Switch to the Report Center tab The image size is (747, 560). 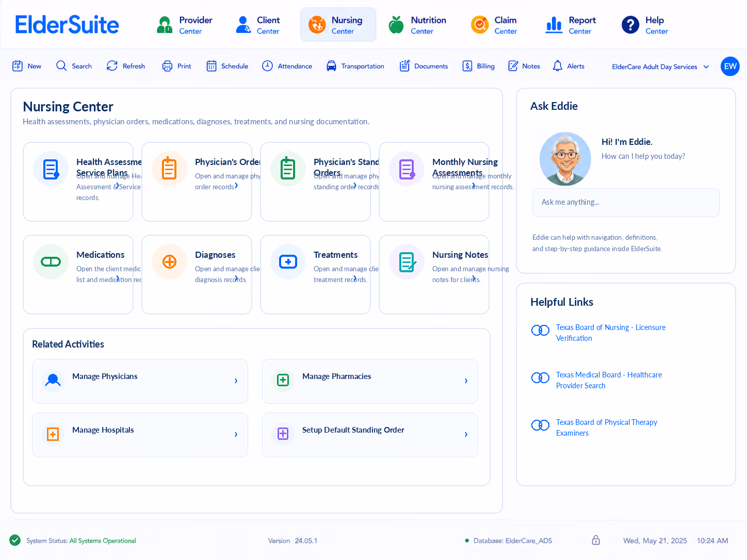(x=571, y=25)
